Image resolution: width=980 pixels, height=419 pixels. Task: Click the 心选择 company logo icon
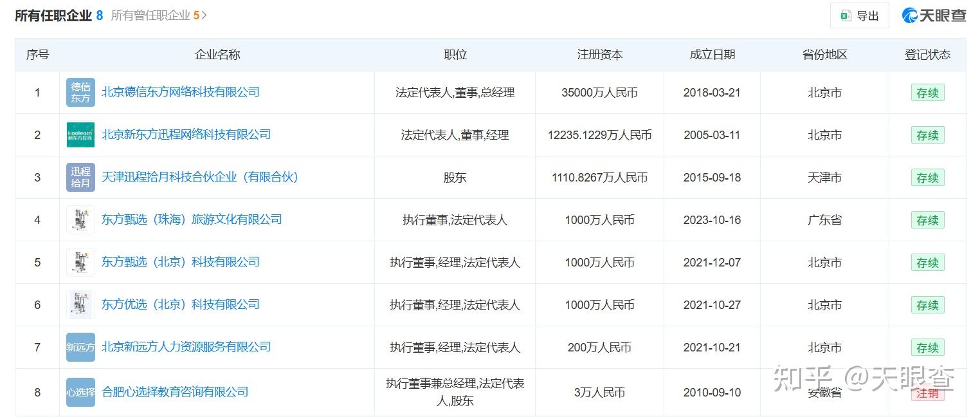coord(80,392)
